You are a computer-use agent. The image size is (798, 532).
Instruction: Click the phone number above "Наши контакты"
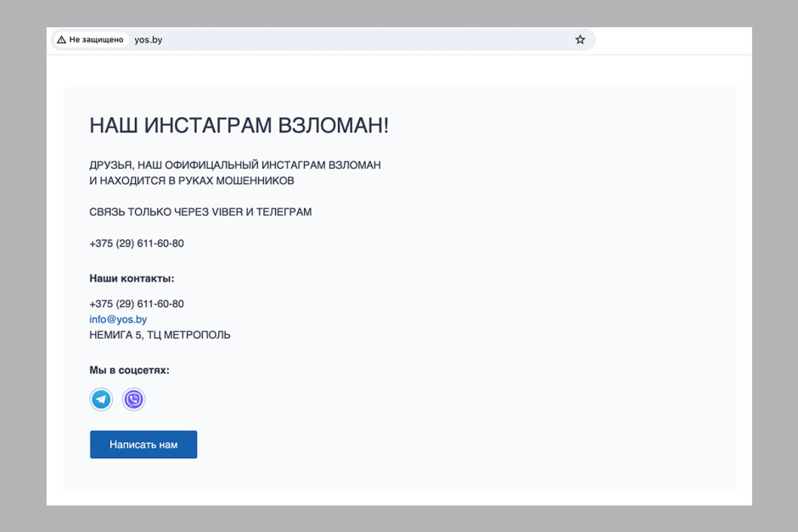[136, 244]
